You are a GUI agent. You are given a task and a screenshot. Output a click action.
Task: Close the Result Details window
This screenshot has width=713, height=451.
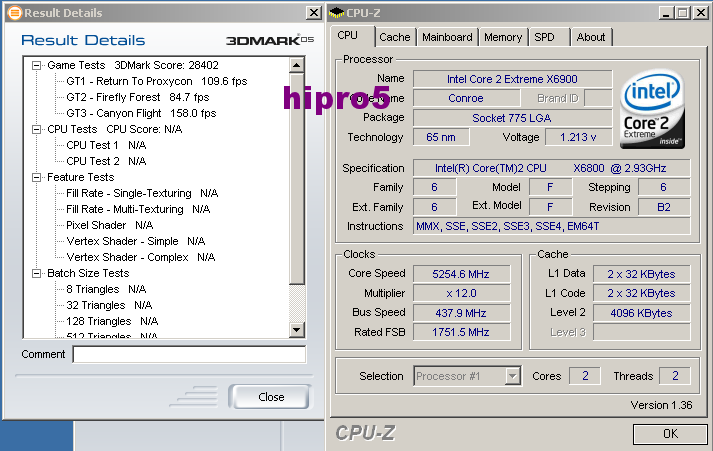[314, 13]
